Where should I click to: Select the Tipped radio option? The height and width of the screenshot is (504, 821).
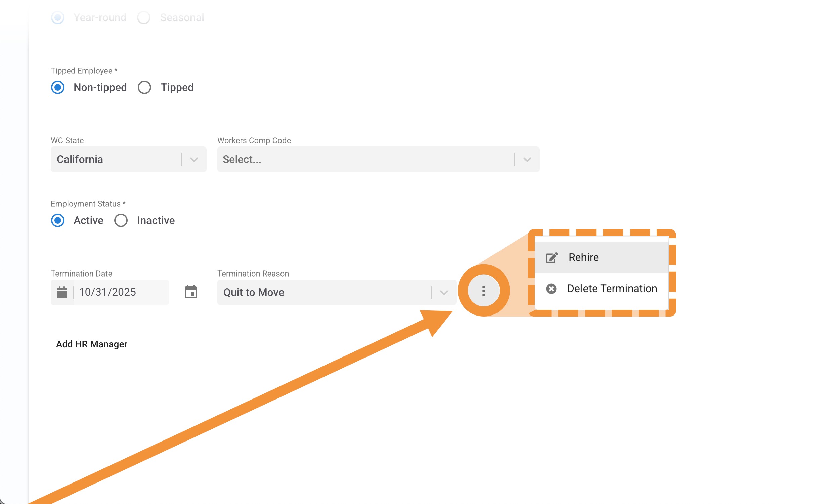[x=144, y=87]
